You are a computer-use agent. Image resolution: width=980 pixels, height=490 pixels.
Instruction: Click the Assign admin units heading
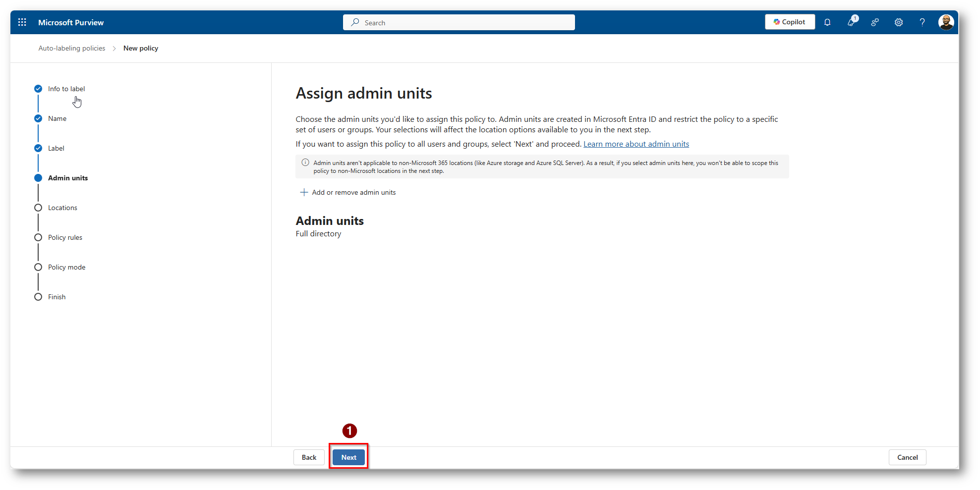(364, 93)
